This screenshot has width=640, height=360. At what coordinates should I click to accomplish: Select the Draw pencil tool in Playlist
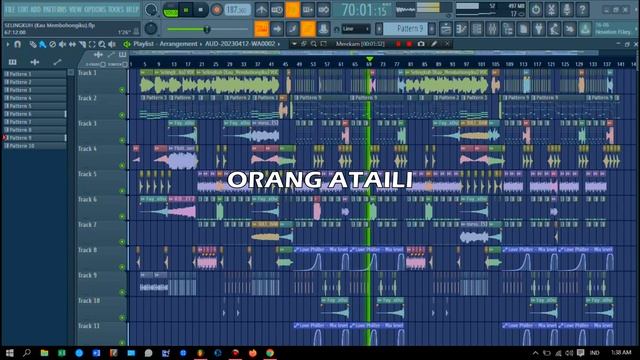click(33, 44)
